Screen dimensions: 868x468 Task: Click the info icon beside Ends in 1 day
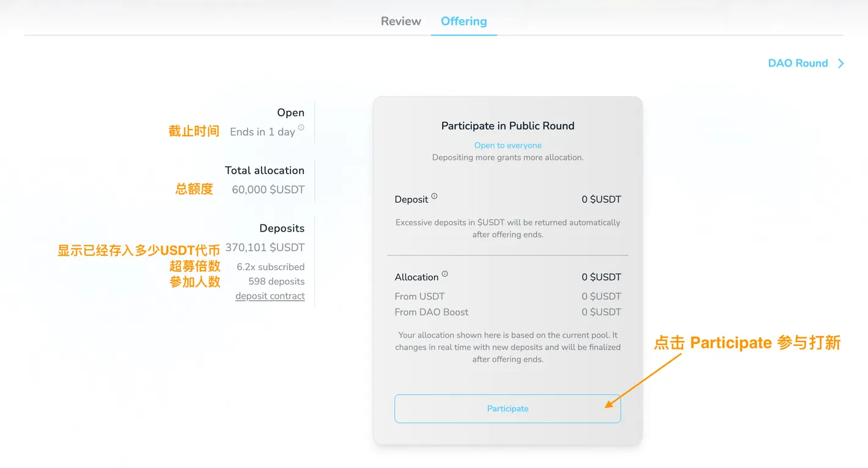(x=301, y=128)
